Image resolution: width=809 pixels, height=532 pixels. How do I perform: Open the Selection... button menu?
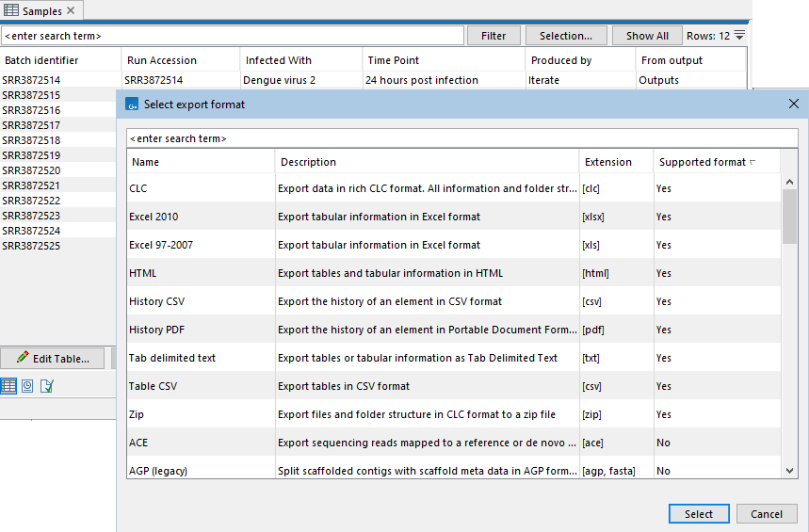click(x=565, y=36)
